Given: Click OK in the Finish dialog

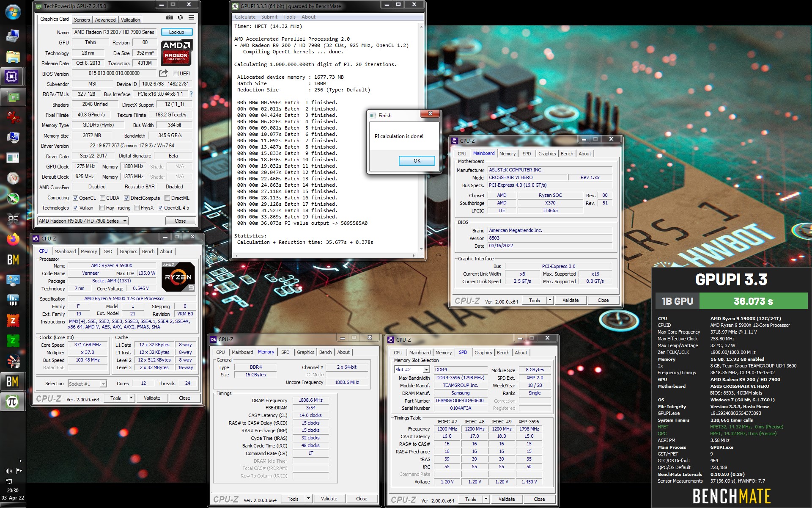Looking at the screenshot, I should coord(417,161).
